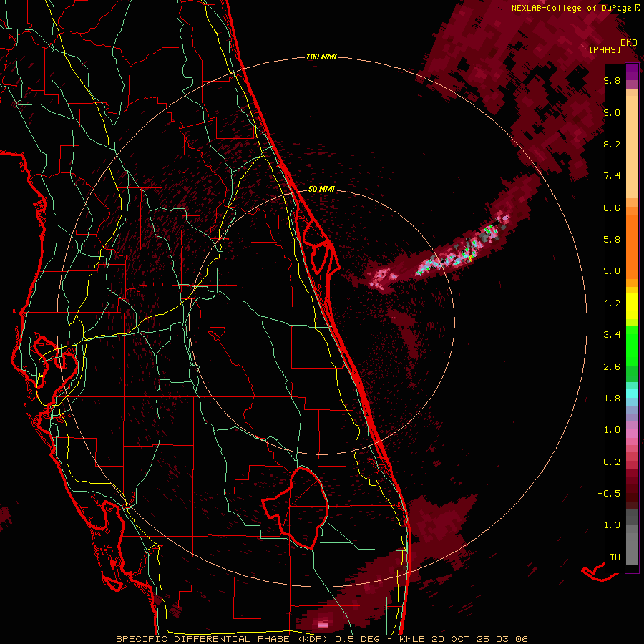This screenshot has width=644, height=644.
Task: Click the 5.0 value on the color scale
Action: (x=612, y=271)
